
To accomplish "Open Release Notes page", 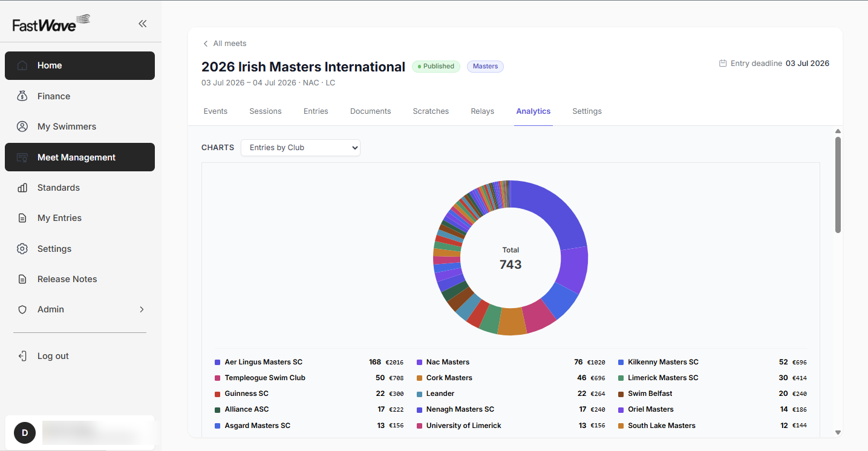I will [x=80, y=279].
